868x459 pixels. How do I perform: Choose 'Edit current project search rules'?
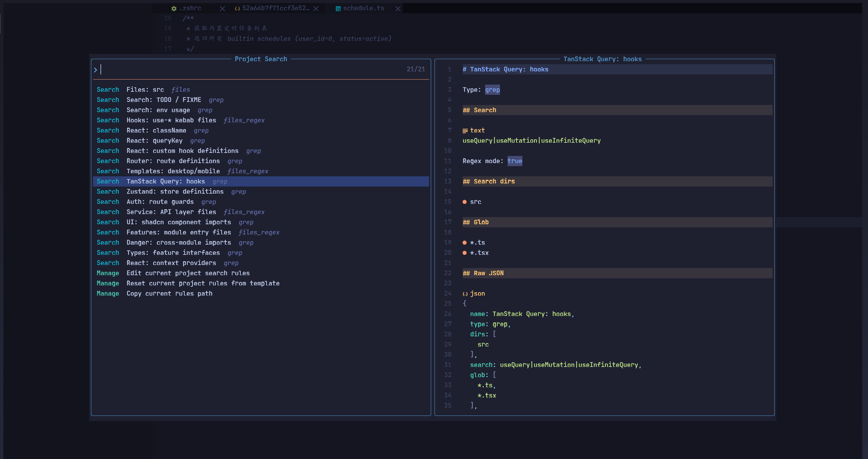261,273
